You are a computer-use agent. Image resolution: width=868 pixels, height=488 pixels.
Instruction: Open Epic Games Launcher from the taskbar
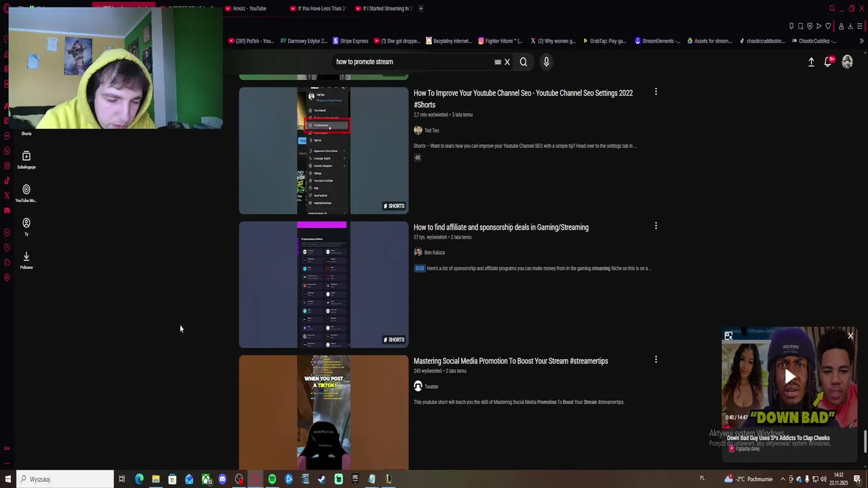click(355, 479)
